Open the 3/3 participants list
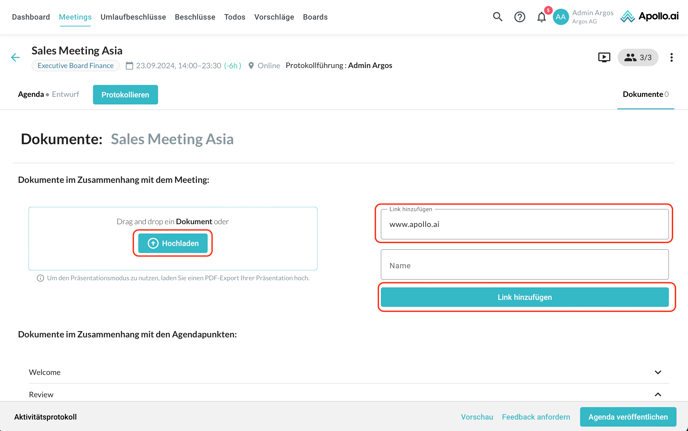The image size is (688, 431). pos(638,58)
